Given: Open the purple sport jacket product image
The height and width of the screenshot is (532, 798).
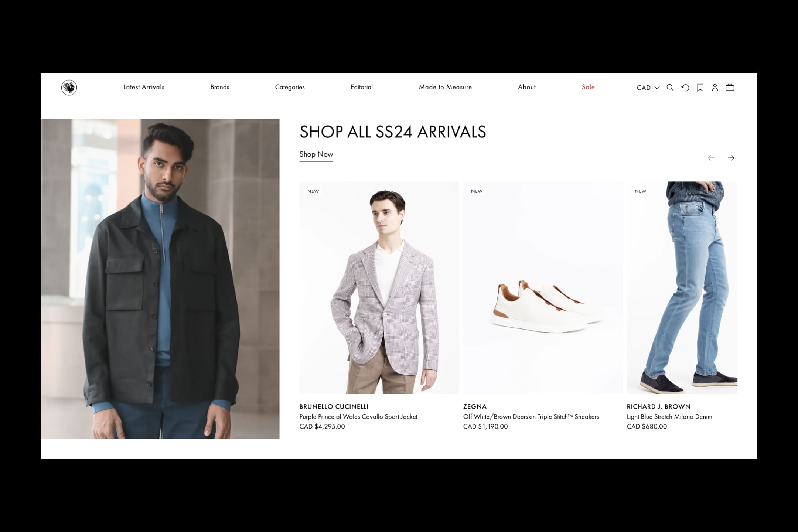Looking at the screenshot, I should click(x=379, y=287).
